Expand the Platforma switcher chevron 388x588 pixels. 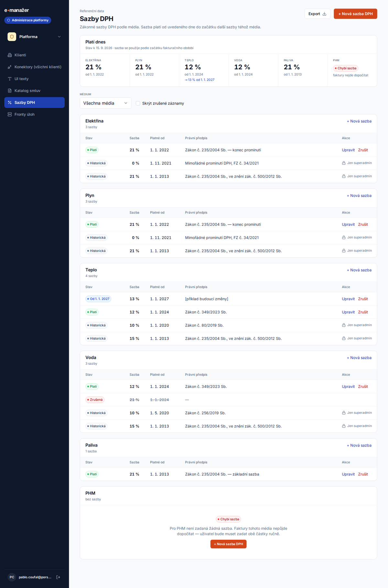pos(59,37)
